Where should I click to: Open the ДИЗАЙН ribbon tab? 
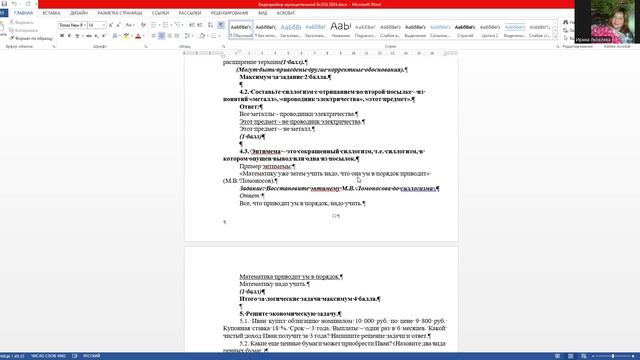(79, 13)
